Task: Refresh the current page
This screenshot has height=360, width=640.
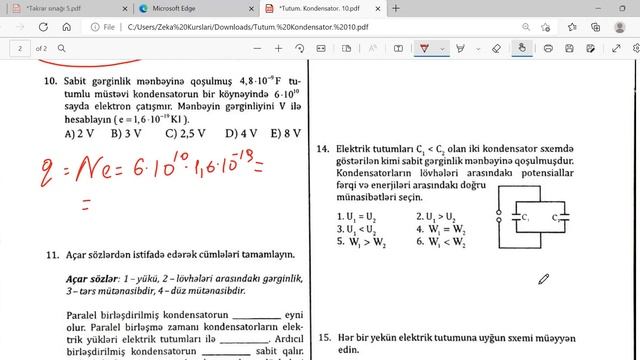Action: pyautogui.click(x=43, y=27)
